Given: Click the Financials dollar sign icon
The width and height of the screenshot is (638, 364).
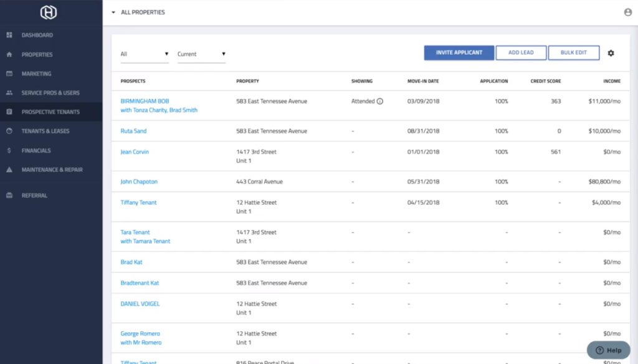Looking at the screenshot, I should coord(9,151).
